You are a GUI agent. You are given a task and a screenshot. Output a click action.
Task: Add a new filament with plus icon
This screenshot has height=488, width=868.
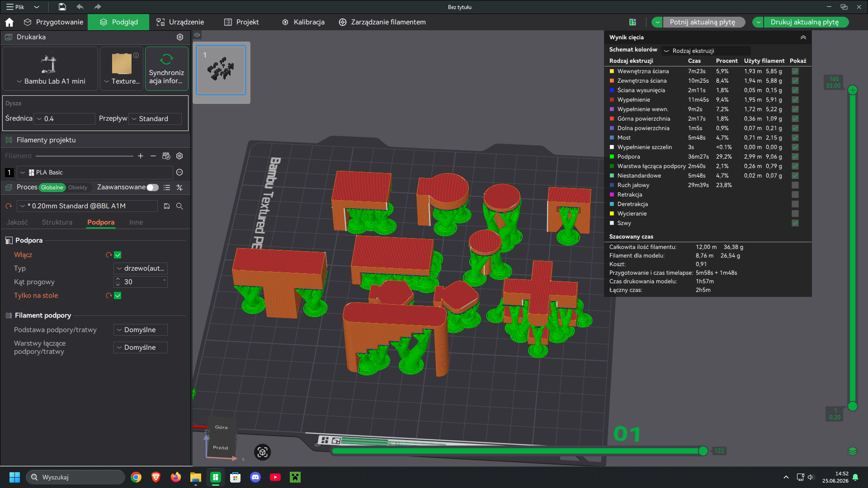pos(141,156)
